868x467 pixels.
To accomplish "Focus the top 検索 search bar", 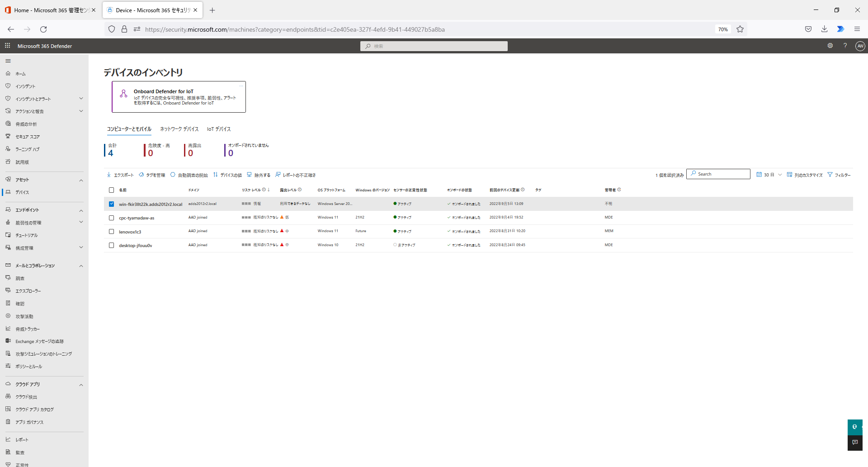I will (x=434, y=46).
